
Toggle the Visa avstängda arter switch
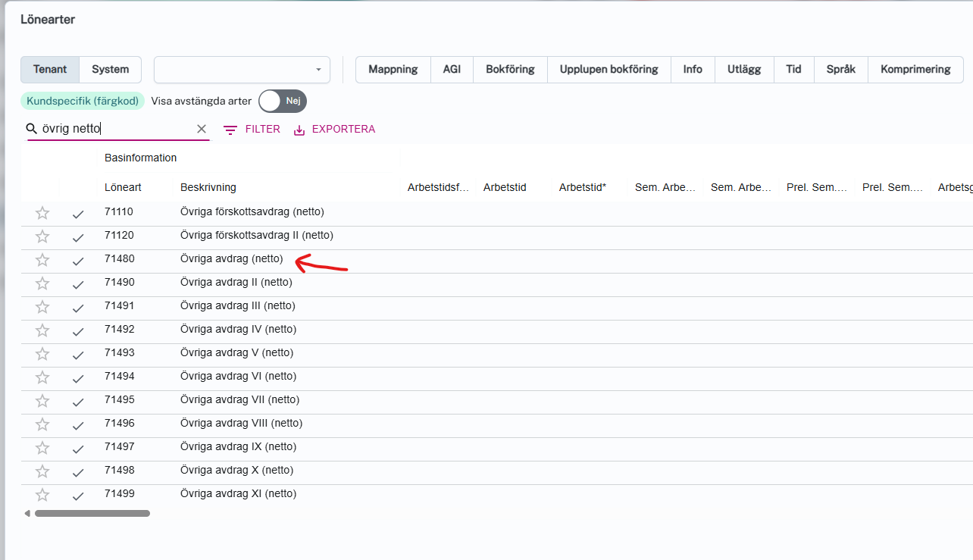pyautogui.click(x=283, y=101)
